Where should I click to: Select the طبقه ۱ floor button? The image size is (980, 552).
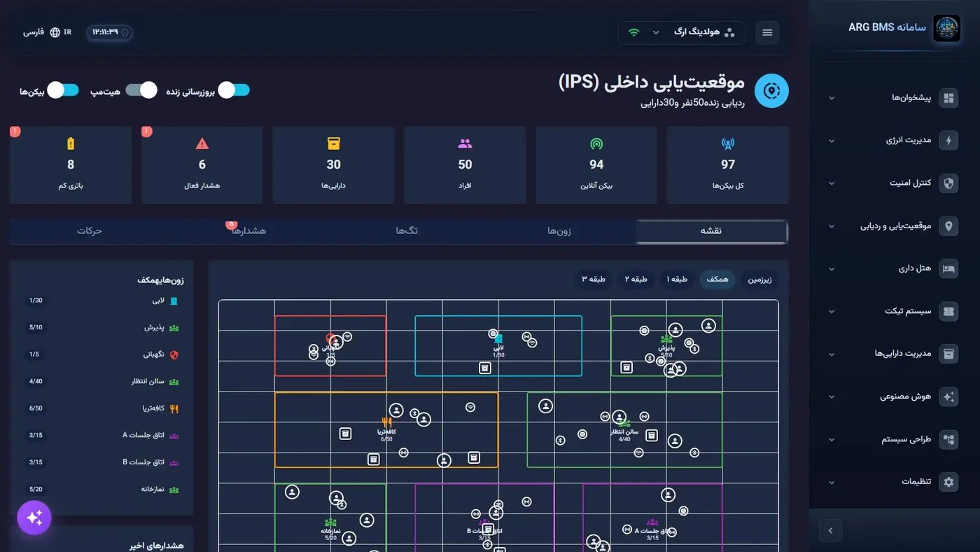pyautogui.click(x=677, y=280)
